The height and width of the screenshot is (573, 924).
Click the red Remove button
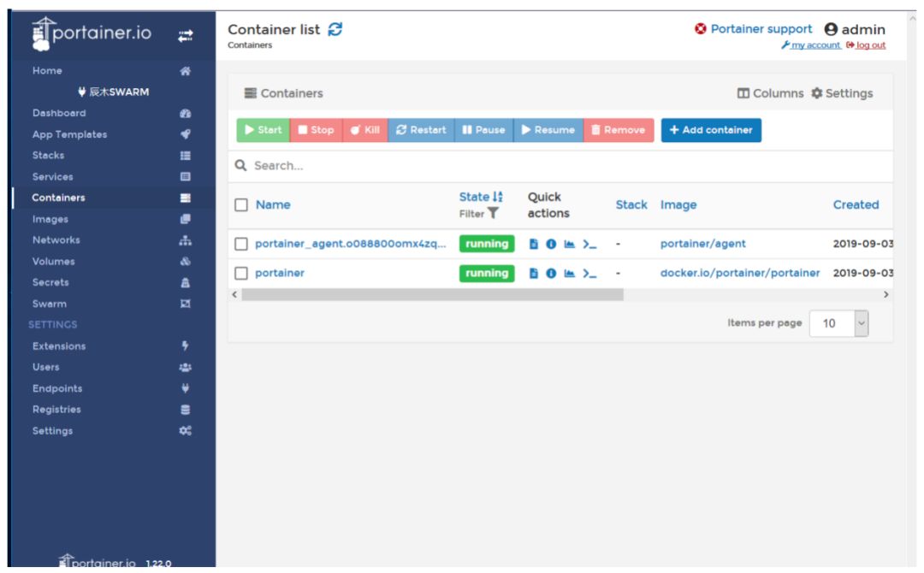[619, 130]
